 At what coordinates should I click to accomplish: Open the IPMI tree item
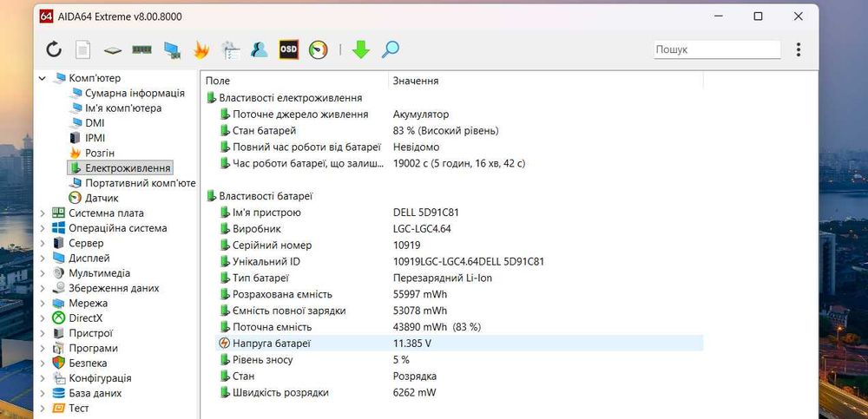[95, 138]
